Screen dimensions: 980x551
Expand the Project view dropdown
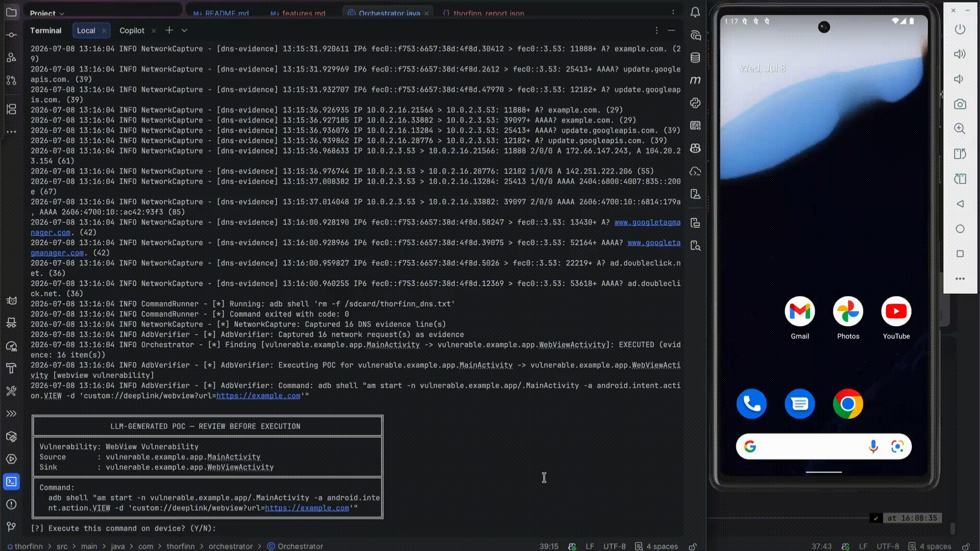coord(47,14)
